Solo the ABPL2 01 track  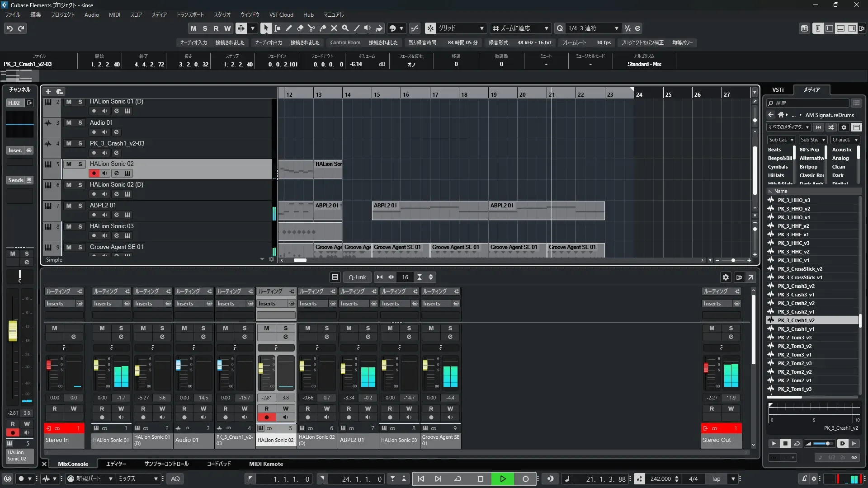coord(80,206)
